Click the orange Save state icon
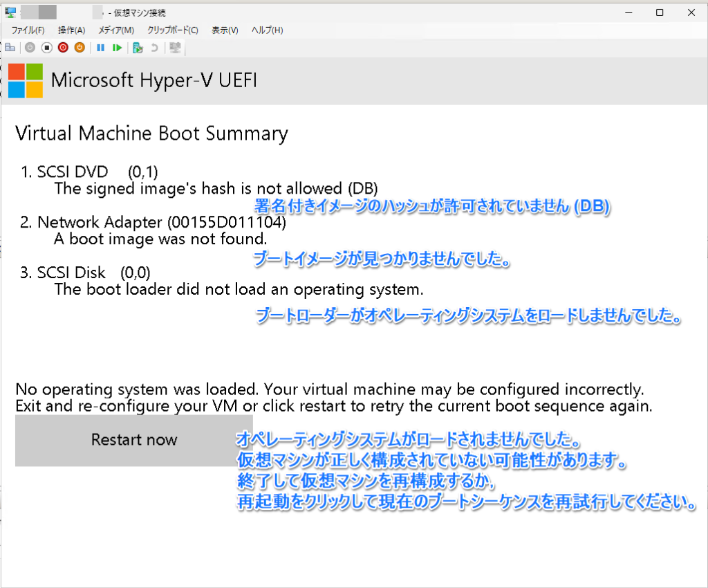This screenshot has height=588, width=708. [80, 48]
